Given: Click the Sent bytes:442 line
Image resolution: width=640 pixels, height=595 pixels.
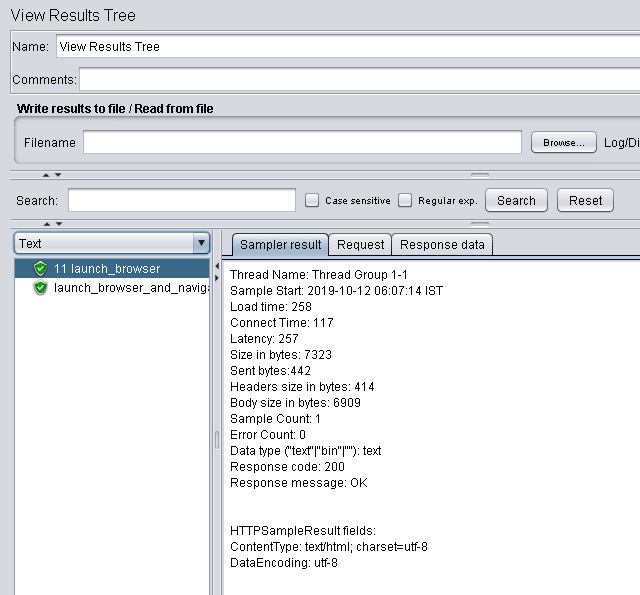Looking at the screenshot, I should tap(270, 371).
